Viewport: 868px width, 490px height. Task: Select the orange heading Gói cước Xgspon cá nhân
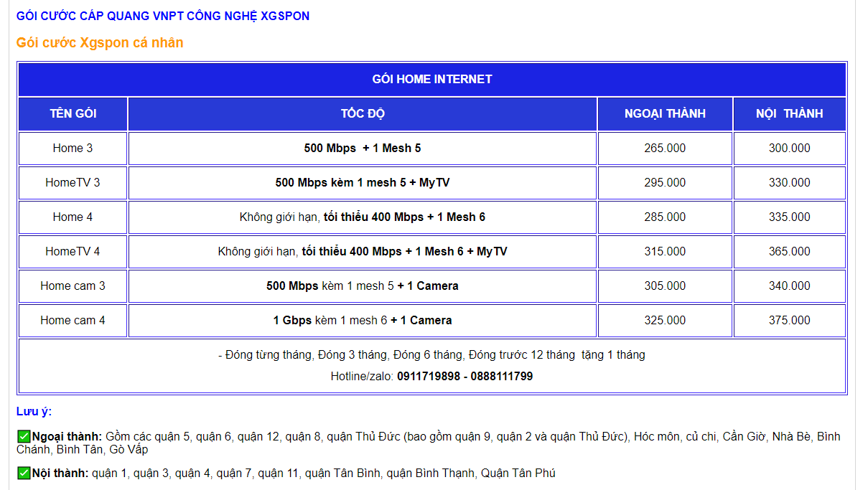point(100,42)
